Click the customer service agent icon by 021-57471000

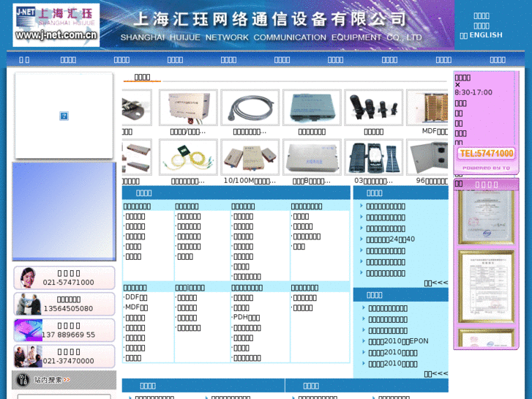pos(28,277)
